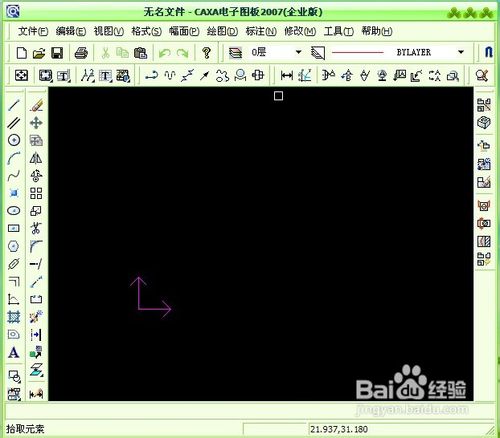Open the 帮助(H) menu

[x=377, y=31]
